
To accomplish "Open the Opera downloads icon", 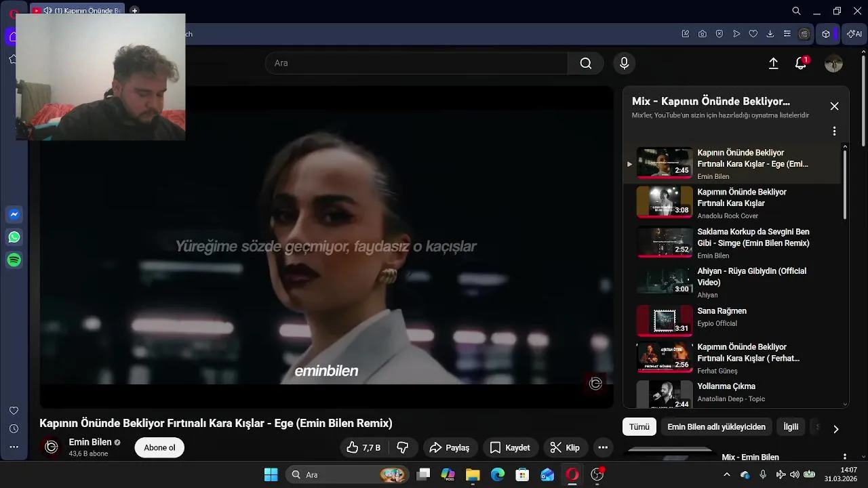I will (770, 34).
